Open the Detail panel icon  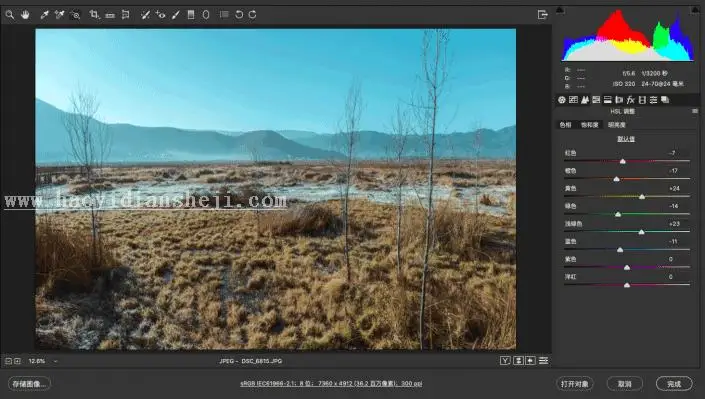585,100
